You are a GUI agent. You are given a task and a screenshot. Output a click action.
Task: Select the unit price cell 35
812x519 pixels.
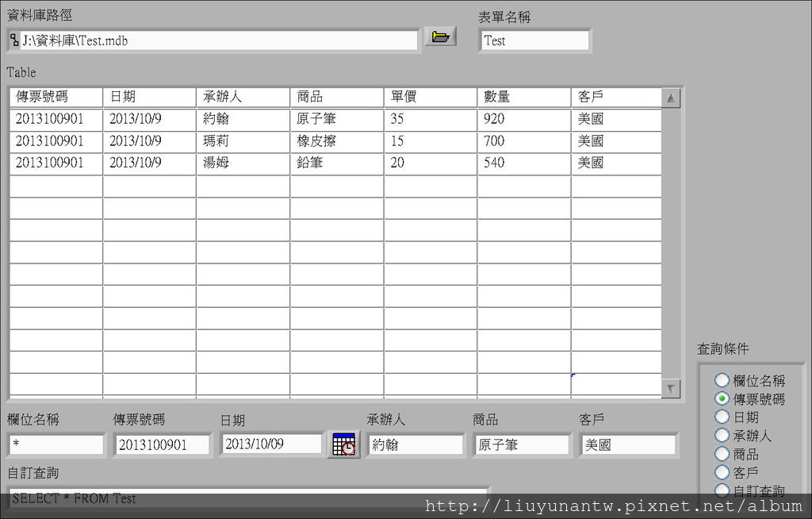pos(431,119)
